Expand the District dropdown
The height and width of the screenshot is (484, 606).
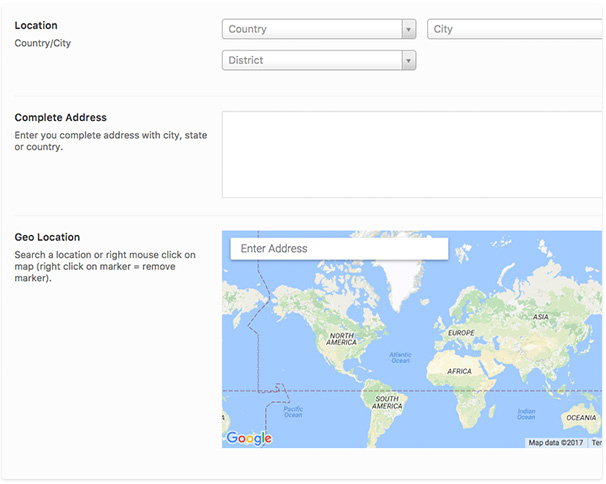tap(310, 61)
